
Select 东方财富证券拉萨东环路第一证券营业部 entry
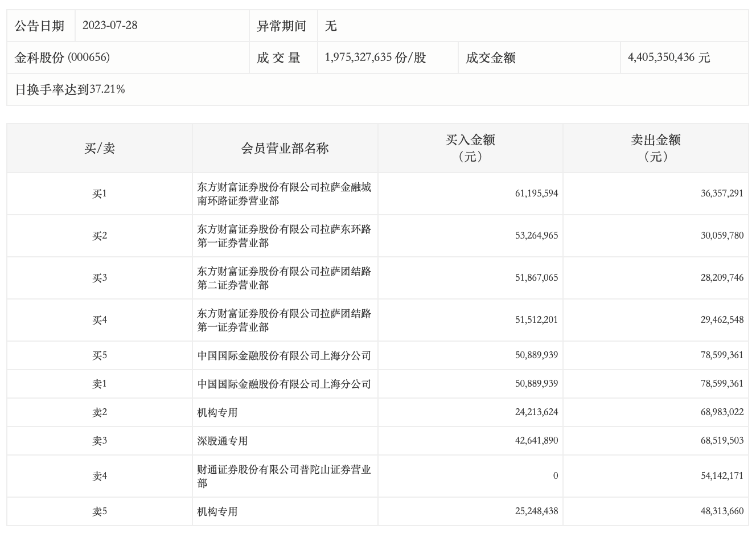284,236
